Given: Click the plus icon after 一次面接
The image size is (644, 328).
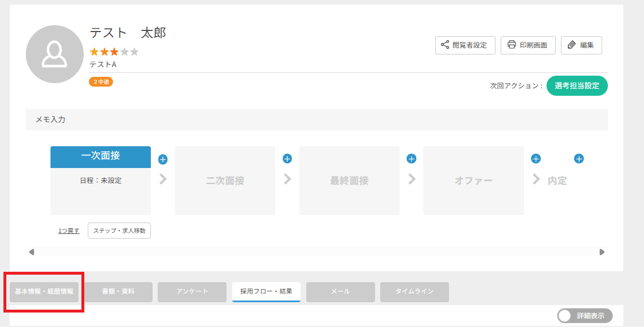Looking at the screenshot, I should click(x=162, y=159).
